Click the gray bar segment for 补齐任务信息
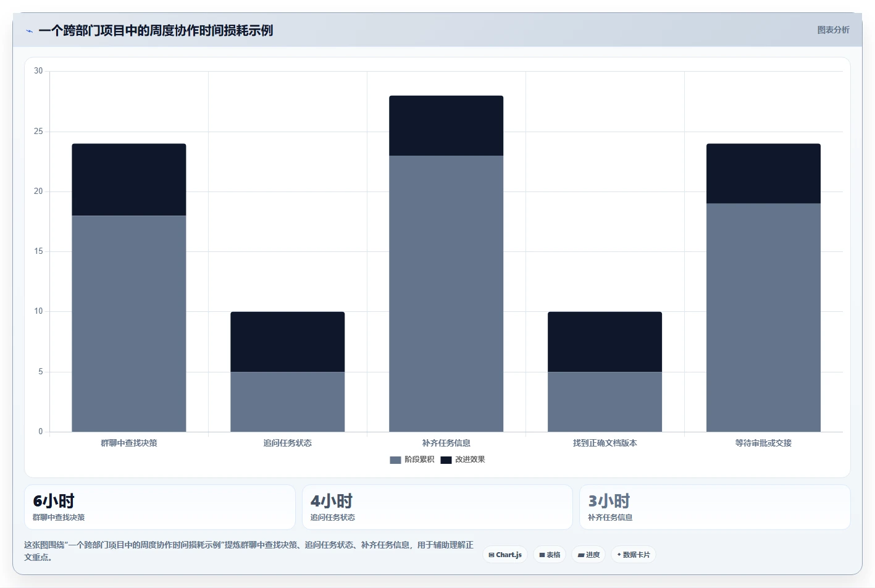Image resolution: width=875 pixels, height=588 pixels. click(x=446, y=293)
